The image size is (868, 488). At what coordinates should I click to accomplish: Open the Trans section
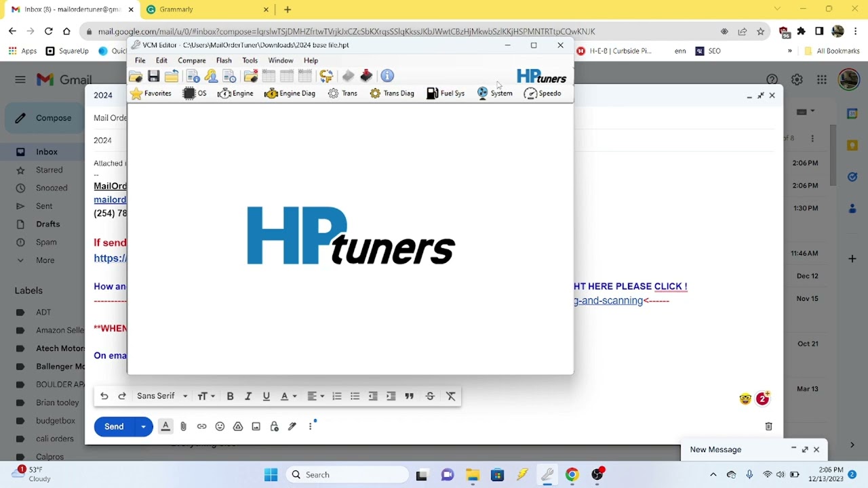click(342, 94)
